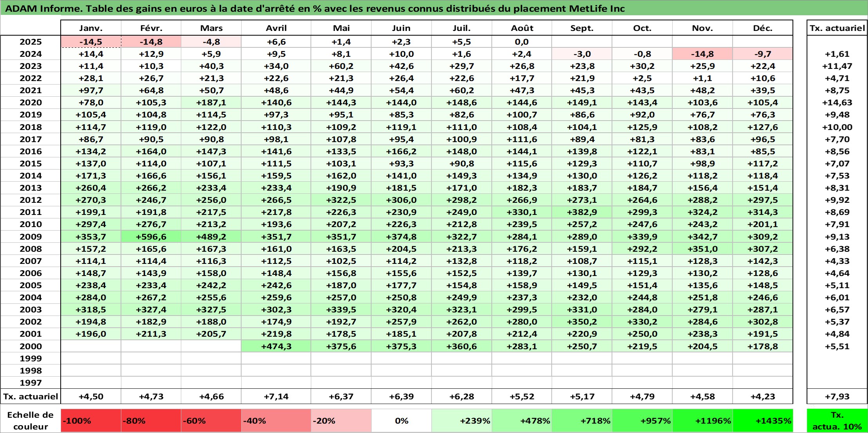Select annual rate +11,47 for 2023
This screenshot has height=433, width=868.
pyautogui.click(x=837, y=66)
